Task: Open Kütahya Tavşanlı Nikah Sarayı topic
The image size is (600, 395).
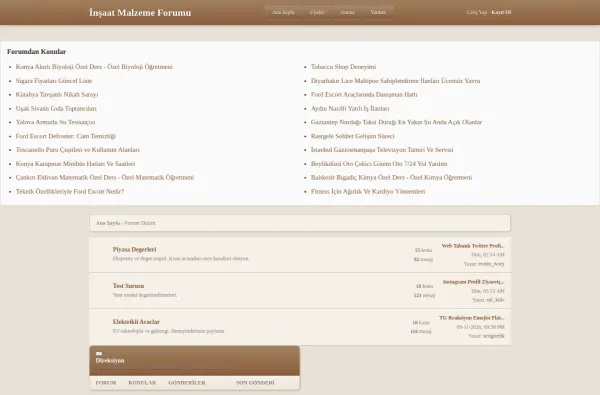Action: pyautogui.click(x=57, y=95)
